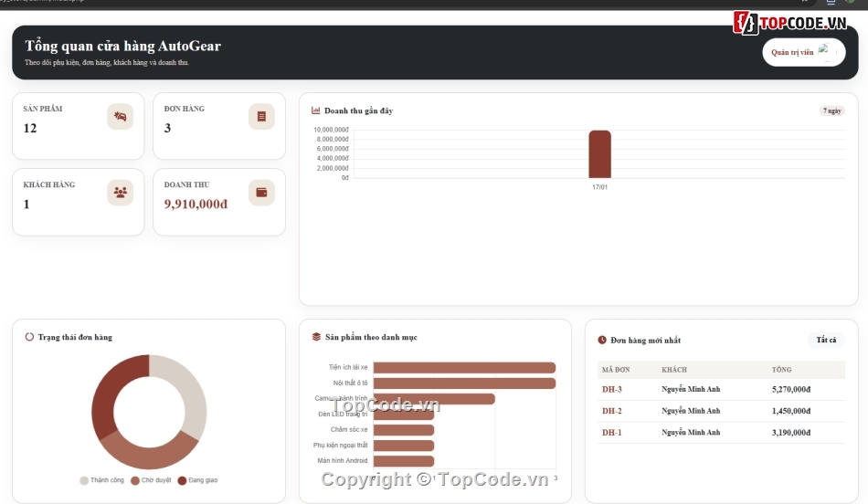
Task: Click the Tiện ích lái xe category bar
Action: [x=464, y=367]
